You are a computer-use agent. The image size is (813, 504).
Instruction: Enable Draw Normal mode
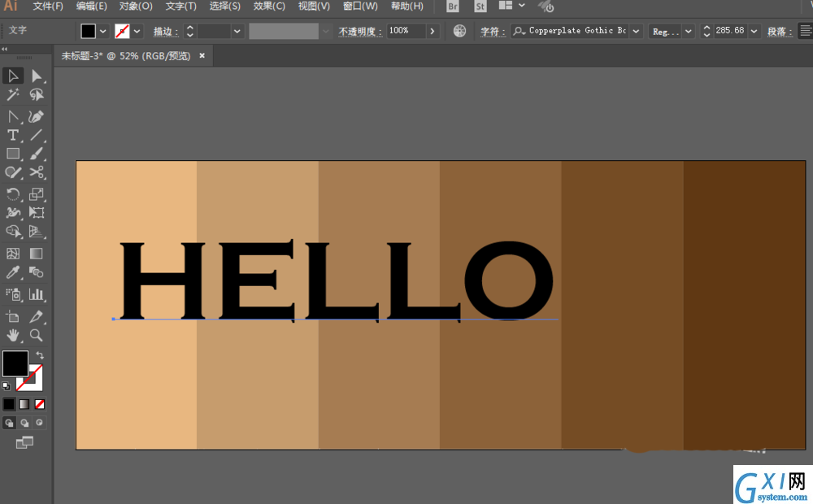click(x=9, y=423)
